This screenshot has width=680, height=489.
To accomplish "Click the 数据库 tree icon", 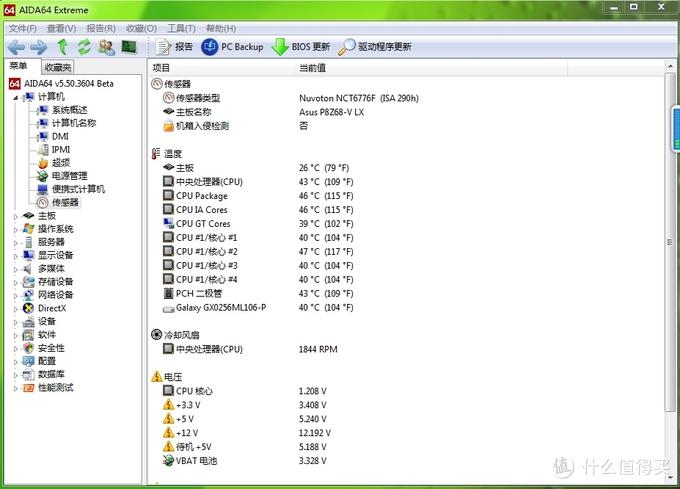I will click(28, 375).
